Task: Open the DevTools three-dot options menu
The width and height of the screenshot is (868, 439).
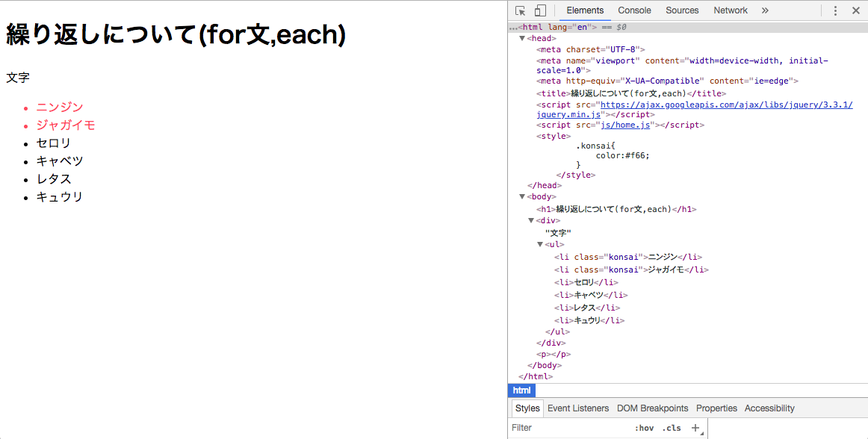Action: tap(835, 10)
